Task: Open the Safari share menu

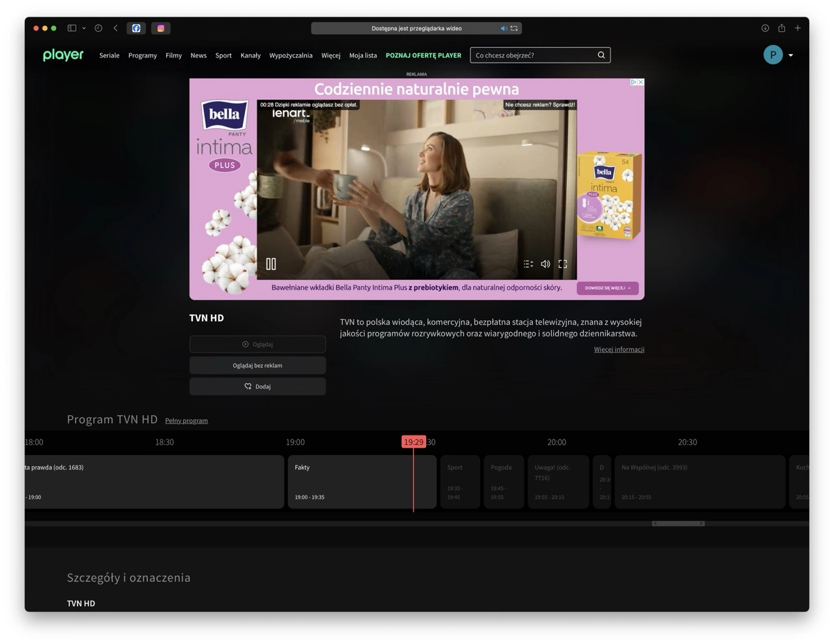Action: click(x=781, y=28)
